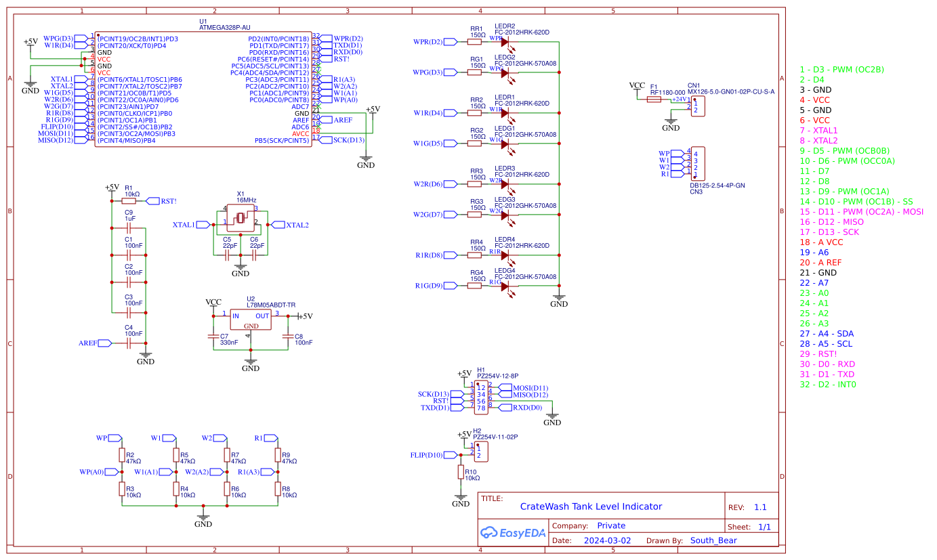Click the LEDR2 diode symbol
The height and width of the screenshot is (560, 937).
pos(505,41)
